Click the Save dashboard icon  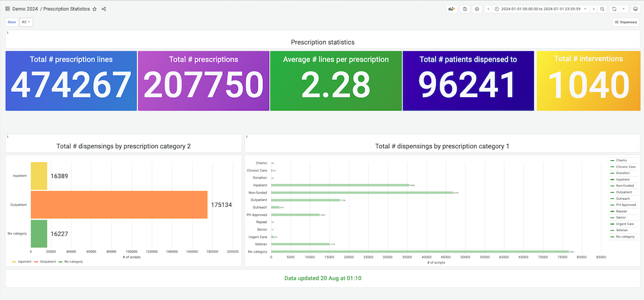465,9
